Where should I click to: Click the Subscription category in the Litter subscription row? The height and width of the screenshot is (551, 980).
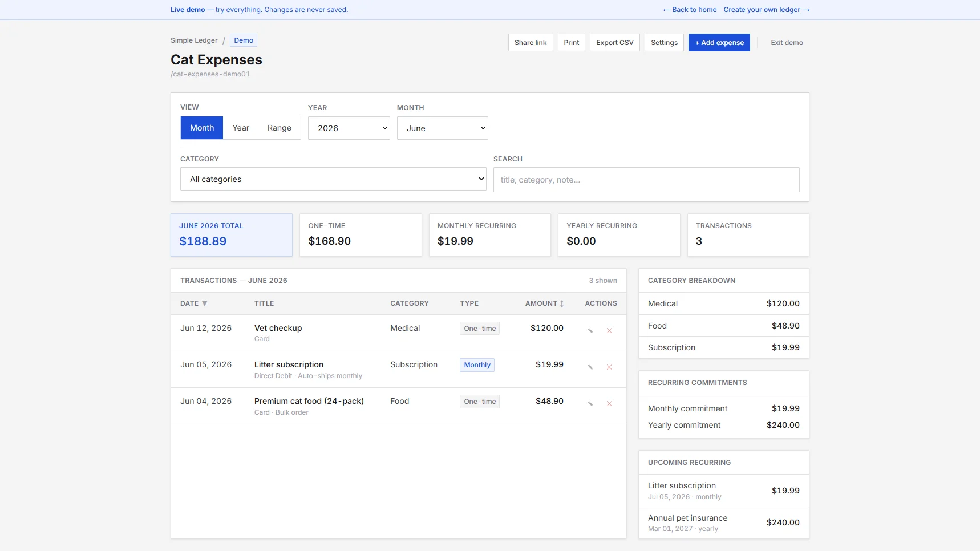coord(414,364)
